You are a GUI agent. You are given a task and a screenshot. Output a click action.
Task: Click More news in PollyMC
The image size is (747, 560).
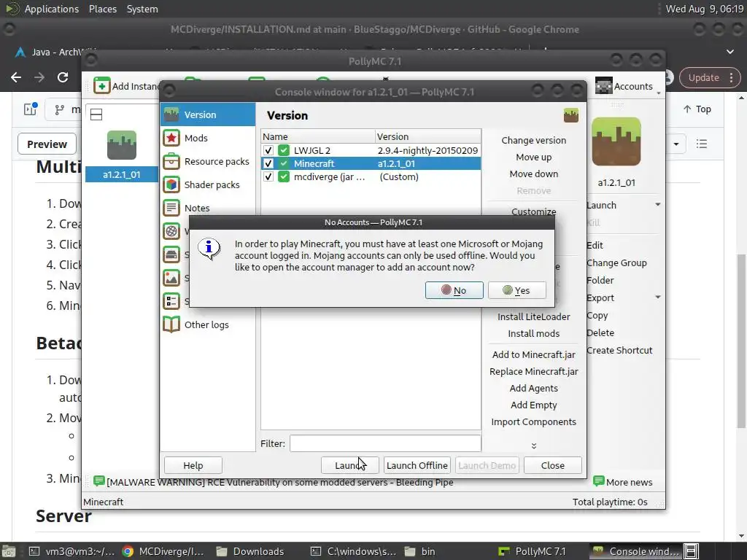pos(623,482)
